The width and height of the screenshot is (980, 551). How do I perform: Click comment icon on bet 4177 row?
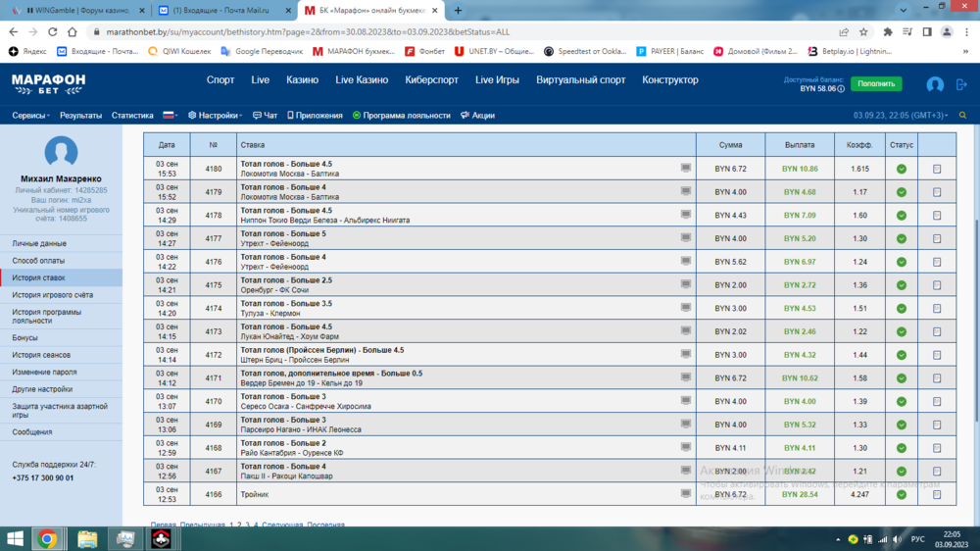pyautogui.click(x=686, y=238)
